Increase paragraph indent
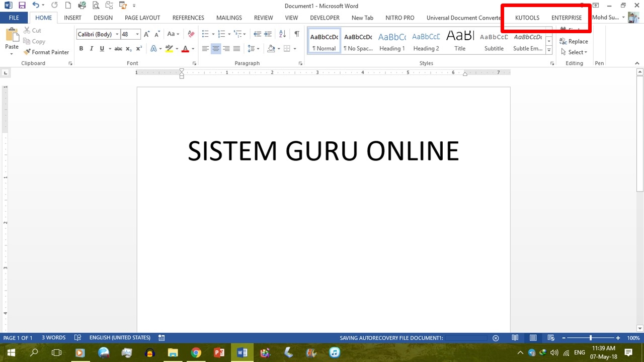The image size is (644, 362). 268,34
